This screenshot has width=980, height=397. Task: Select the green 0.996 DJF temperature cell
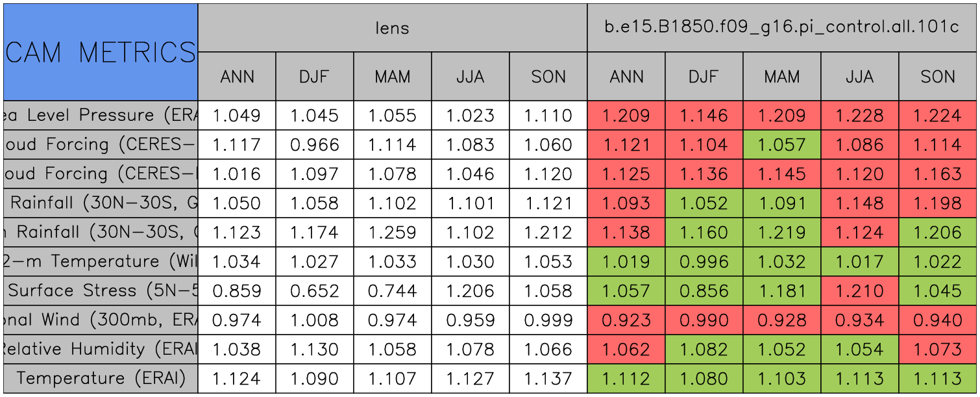[704, 262]
